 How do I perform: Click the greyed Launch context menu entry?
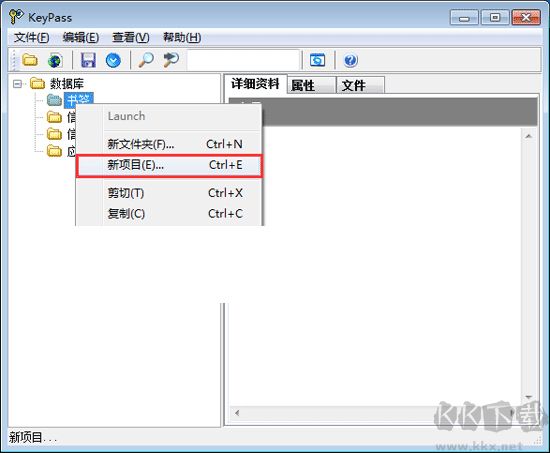[x=169, y=116]
